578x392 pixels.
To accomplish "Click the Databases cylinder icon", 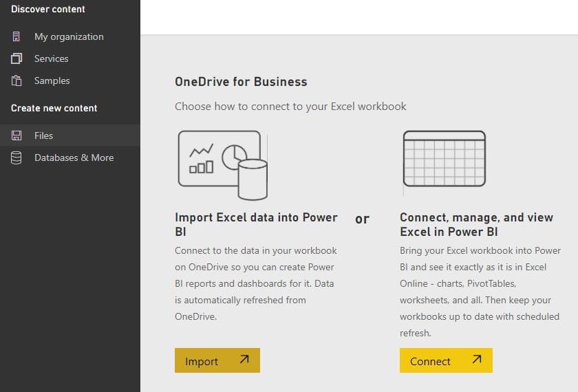I will (17, 157).
